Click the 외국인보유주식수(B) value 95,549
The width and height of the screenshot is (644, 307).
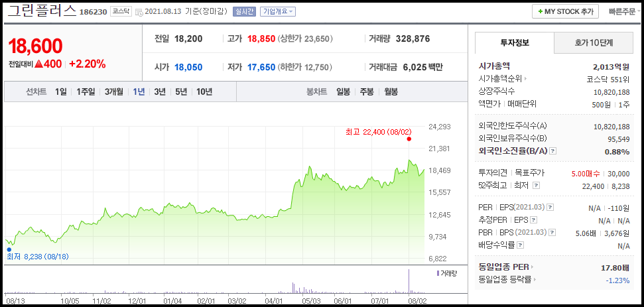(619, 139)
